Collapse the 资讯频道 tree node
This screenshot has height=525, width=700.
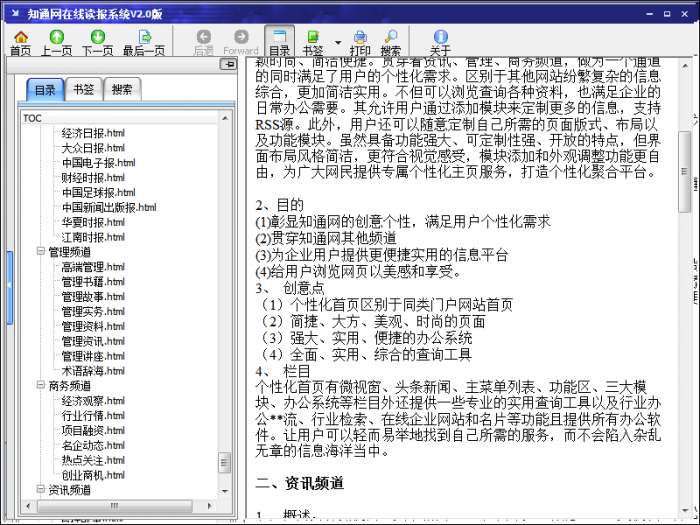(41, 489)
